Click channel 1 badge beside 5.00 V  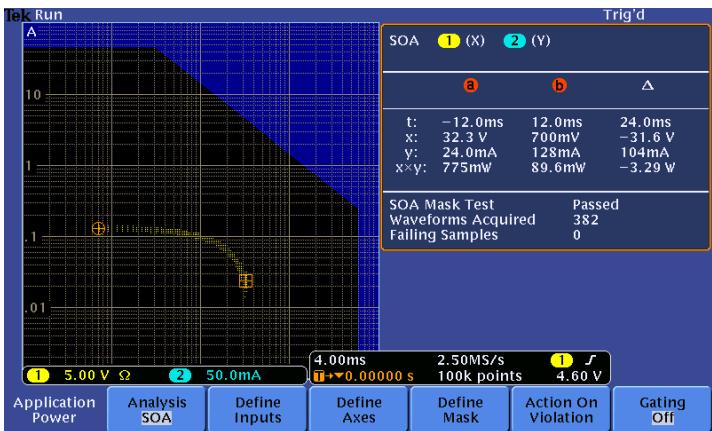pos(38,376)
